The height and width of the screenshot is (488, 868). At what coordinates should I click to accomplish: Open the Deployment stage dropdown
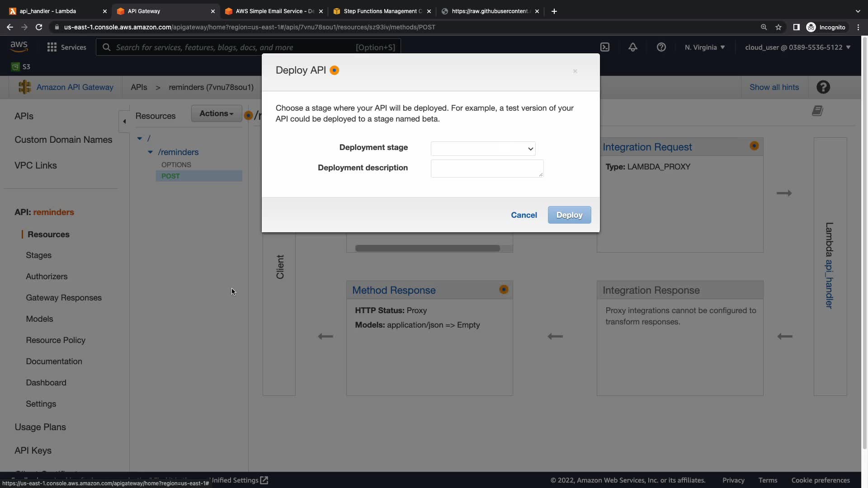coord(483,149)
